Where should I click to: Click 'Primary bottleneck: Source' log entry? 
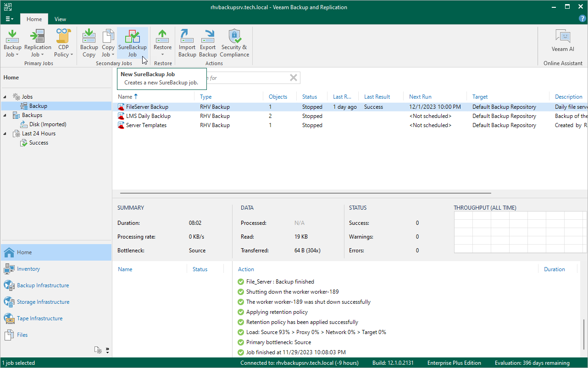(x=278, y=342)
